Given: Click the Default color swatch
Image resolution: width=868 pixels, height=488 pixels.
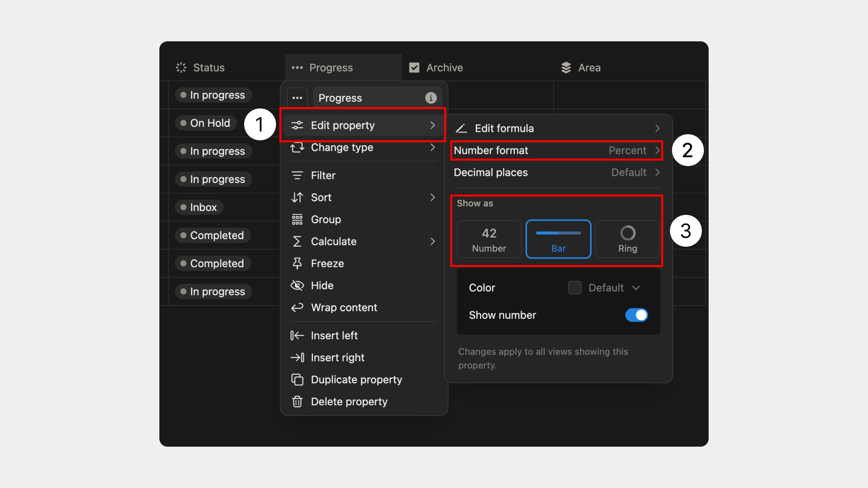Looking at the screenshot, I should click(575, 287).
